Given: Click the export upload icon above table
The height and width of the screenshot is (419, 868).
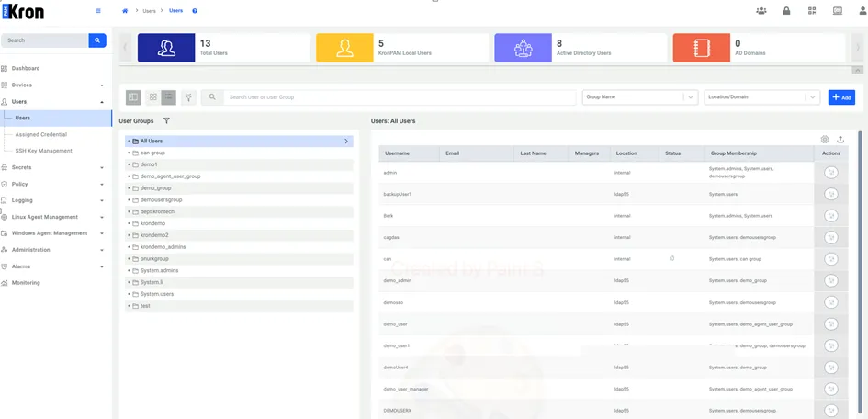Looking at the screenshot, I should coord(840,140).
